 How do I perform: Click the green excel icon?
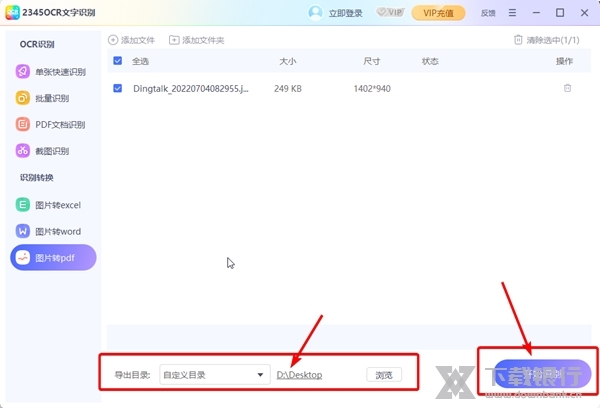tap(23, 205)
